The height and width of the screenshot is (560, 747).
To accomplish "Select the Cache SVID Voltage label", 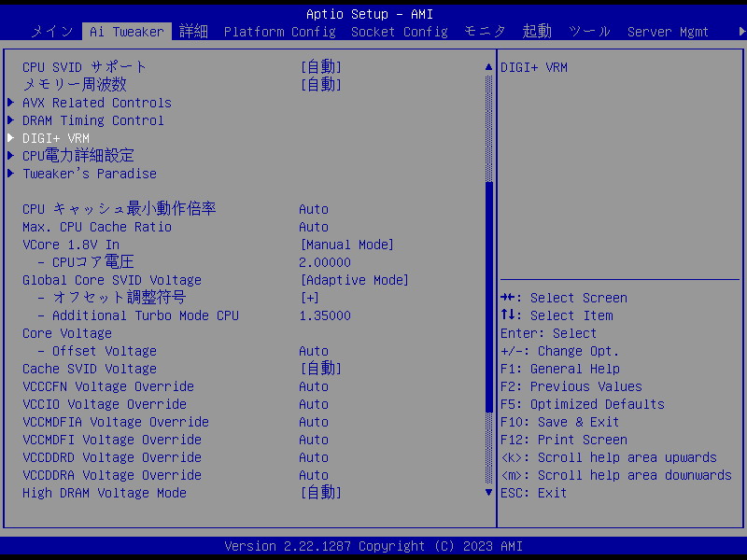I will coord(90,369).
